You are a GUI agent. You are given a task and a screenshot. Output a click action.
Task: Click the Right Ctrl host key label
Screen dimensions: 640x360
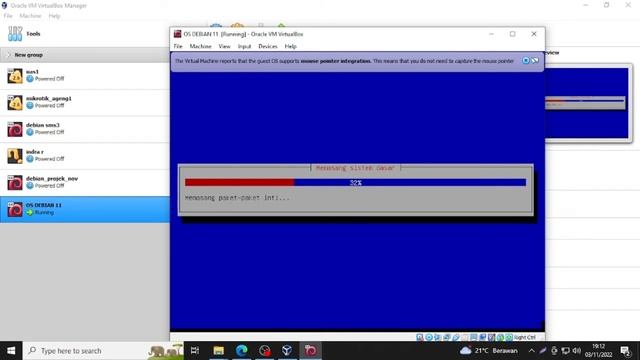(x=525, y=337)
